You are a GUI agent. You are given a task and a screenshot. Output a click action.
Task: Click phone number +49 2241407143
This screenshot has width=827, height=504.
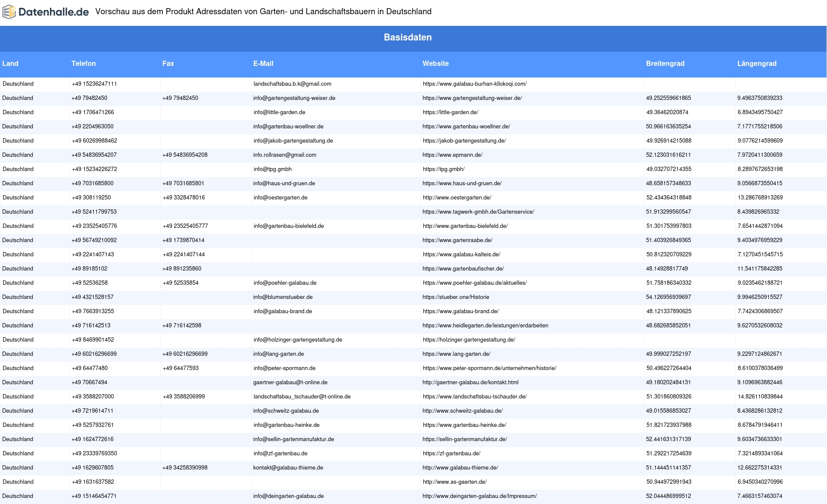pyautogui.click(x=93, y=255)
